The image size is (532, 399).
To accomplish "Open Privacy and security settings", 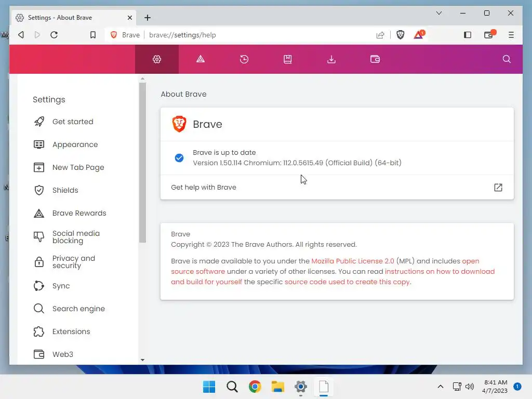I will [74, 262].
